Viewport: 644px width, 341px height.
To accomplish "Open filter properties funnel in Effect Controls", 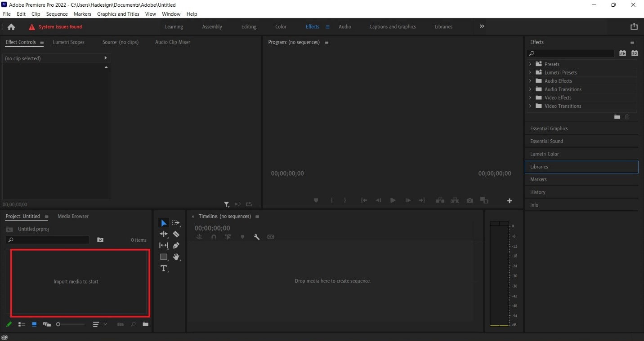I will (227, 204).
